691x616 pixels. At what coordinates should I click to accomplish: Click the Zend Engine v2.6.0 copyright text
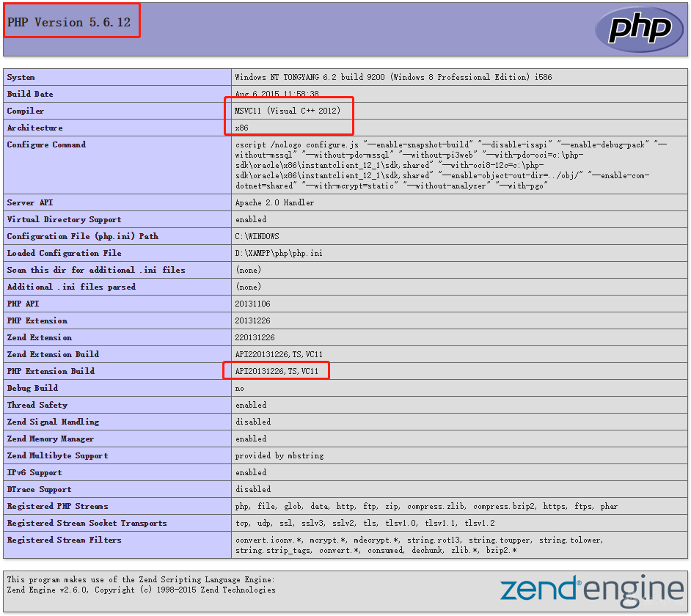tap(141, 590)
